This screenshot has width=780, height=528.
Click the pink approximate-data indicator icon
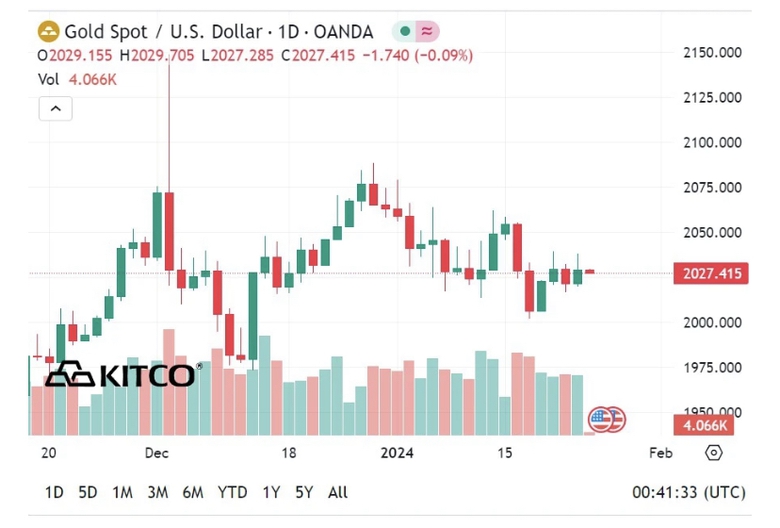tap(427, 31)
